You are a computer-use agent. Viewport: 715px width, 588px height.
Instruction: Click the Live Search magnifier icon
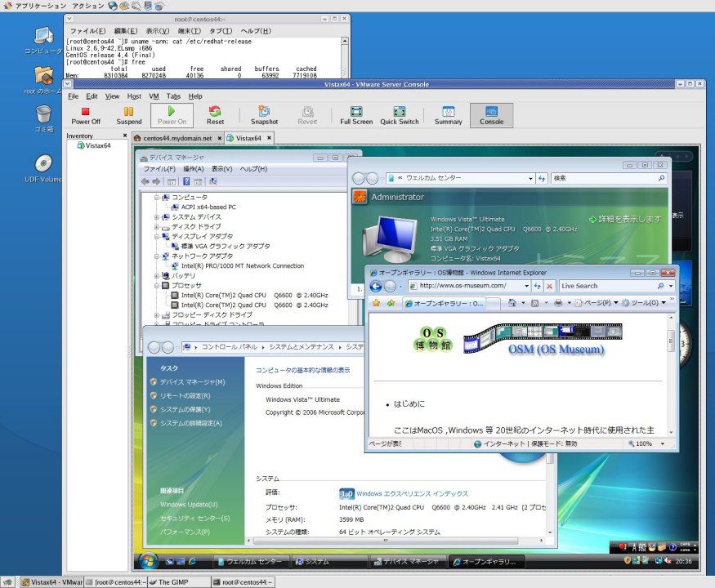click(x=660, y=286)
